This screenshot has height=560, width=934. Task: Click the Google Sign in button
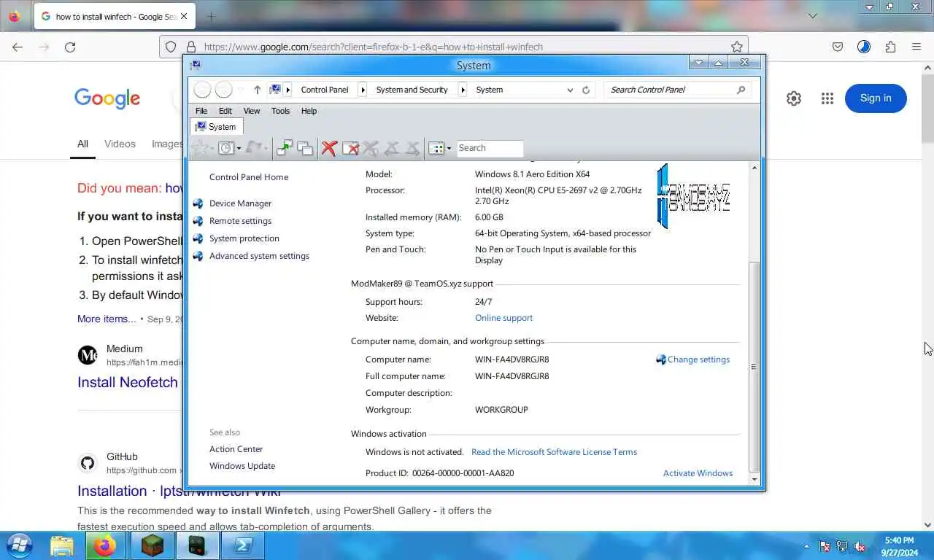876,98
